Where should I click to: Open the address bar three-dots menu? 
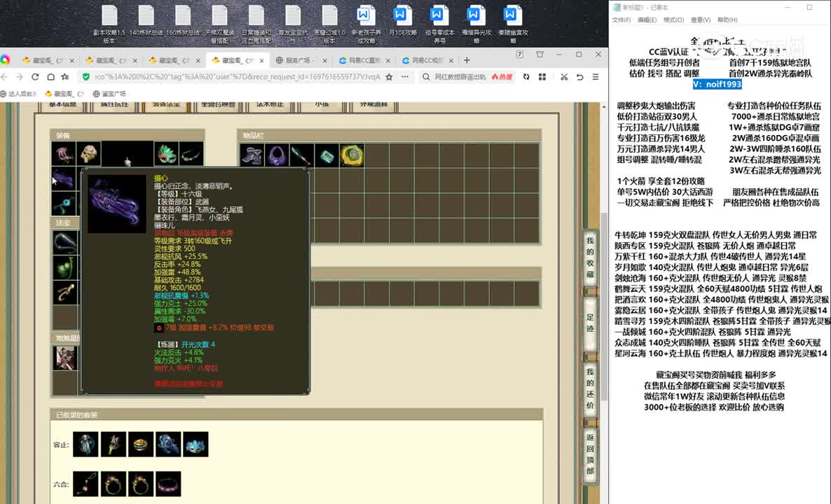click(405, 77)
